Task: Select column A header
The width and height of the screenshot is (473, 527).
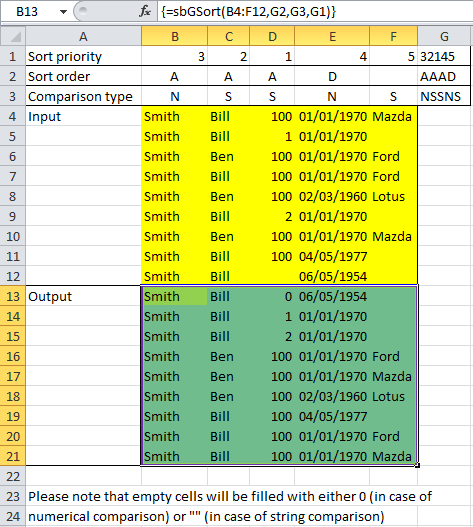Action: click(83, 36)
